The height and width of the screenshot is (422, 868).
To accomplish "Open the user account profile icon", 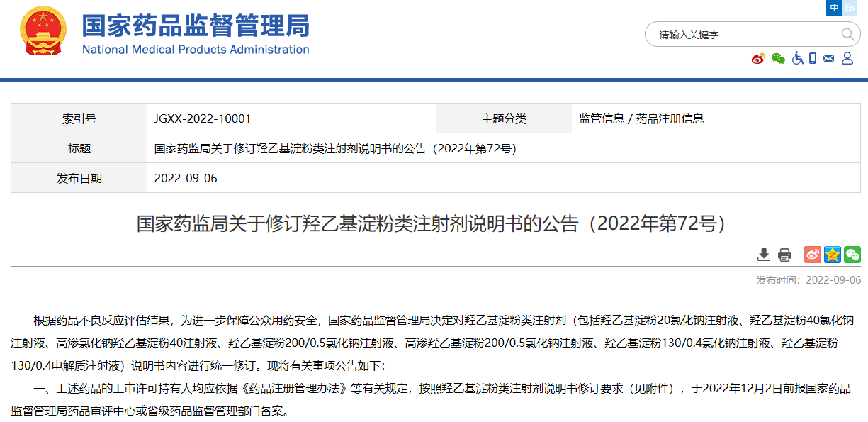I will [x=847, y=59].
